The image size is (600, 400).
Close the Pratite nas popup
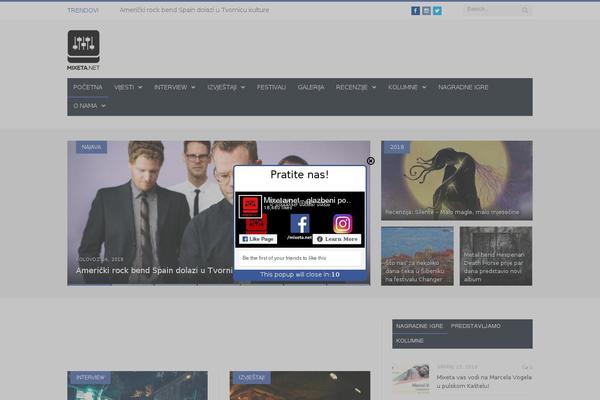(x=370, y=161)
